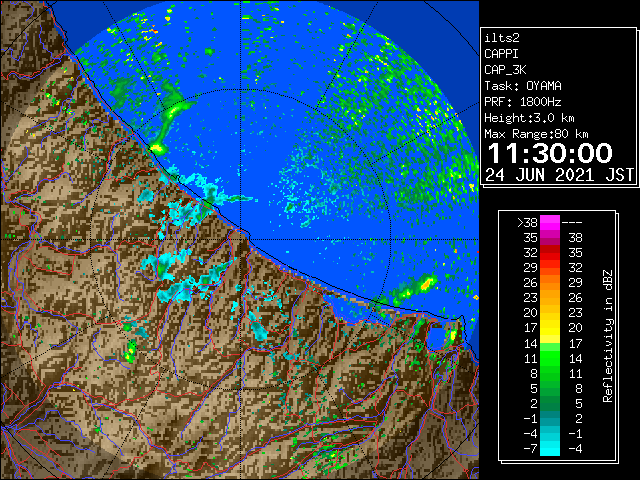The height and width of the screenshot is (480, 640).
Task: Click the Reflectivity in dBZ axis label
Action: pos(608,336)
